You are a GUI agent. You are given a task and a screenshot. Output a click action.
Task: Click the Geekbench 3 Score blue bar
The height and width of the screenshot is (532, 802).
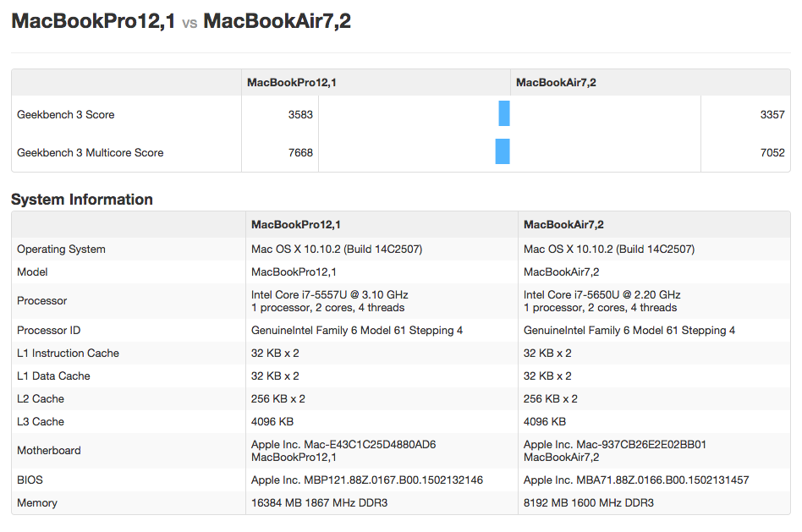pos(504,113)
